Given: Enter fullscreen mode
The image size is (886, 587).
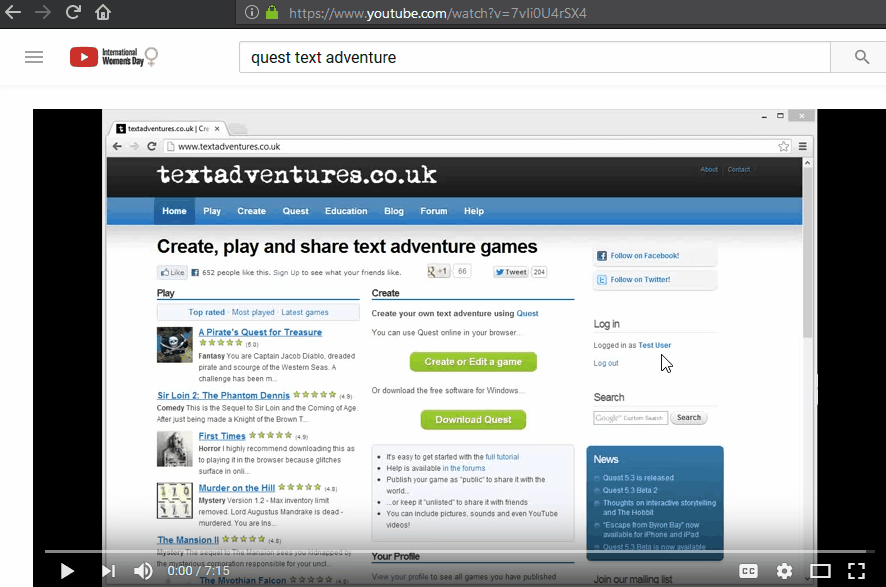Looking at the screenshot, I should (x=856, y=571).
